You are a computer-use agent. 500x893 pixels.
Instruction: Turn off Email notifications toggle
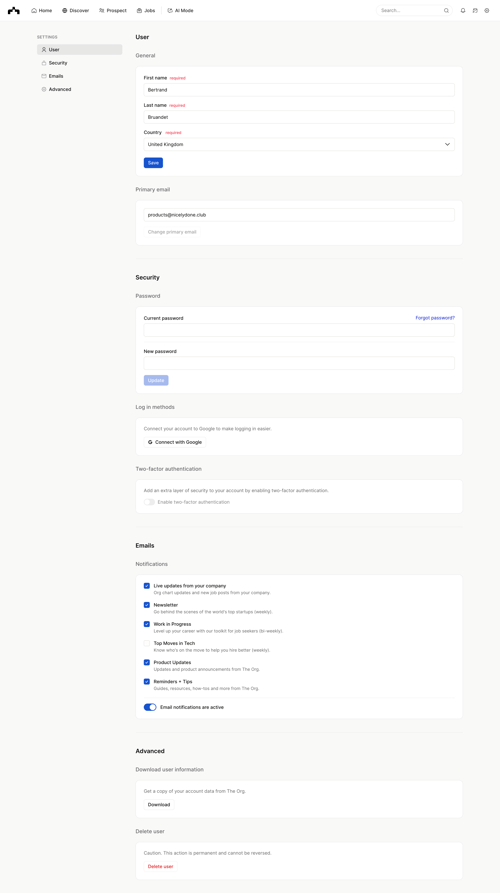pos(150,707)
